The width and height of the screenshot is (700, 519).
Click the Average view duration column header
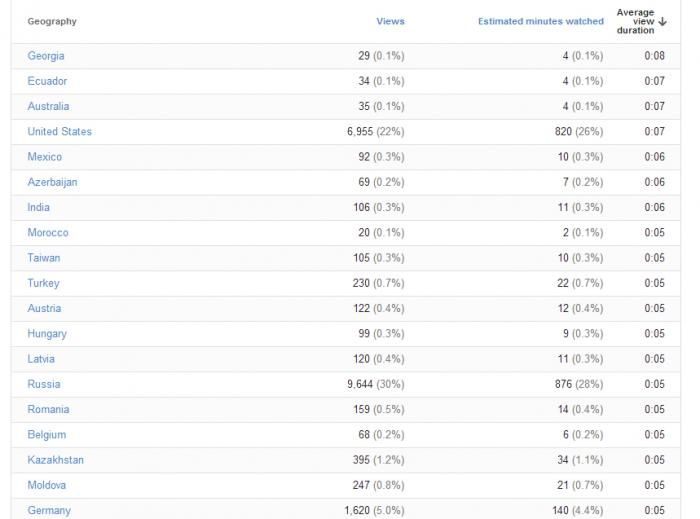click(635, 21)
